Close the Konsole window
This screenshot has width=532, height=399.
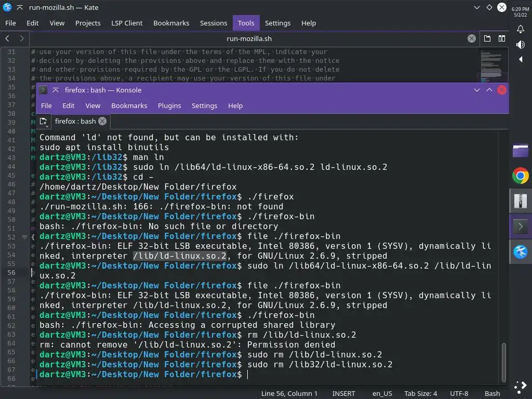(x=502, y=90)
